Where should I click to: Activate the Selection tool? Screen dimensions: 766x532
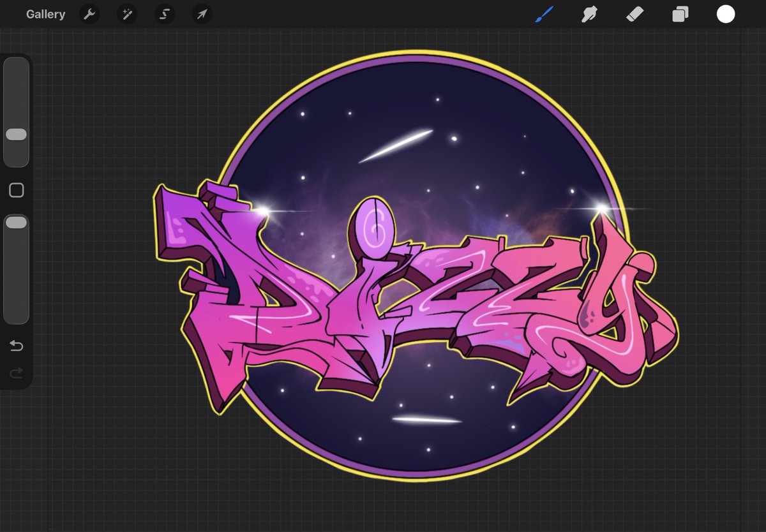(x=165, y=14)
